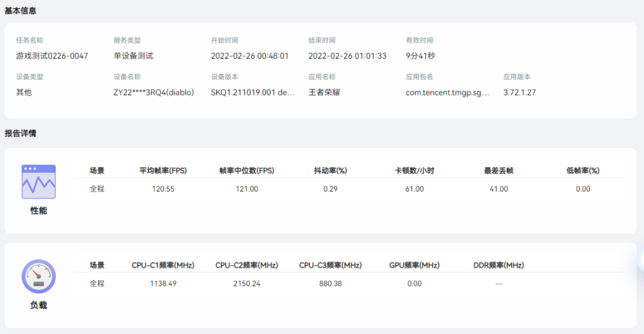This screenshot has width=644, height=334.
Task: Click device type value 其他
Action: click(x=24, y=93)
